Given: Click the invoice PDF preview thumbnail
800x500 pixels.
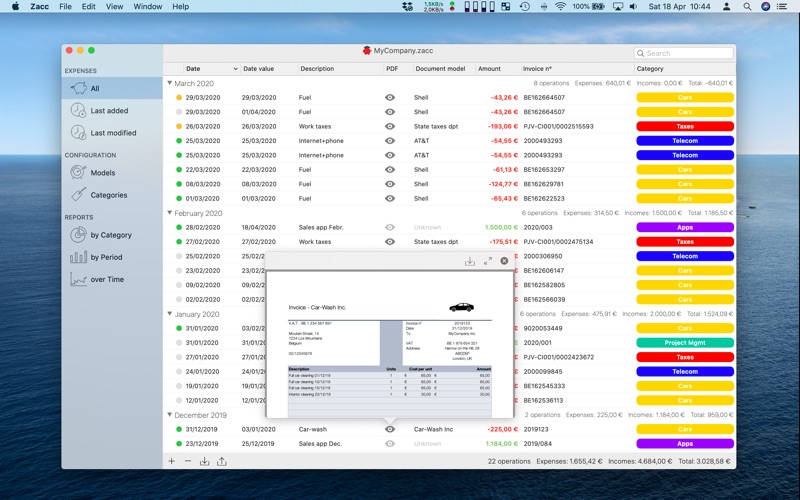Looking at the screenshot, I should pyautogui.click(x=390, y=344).
